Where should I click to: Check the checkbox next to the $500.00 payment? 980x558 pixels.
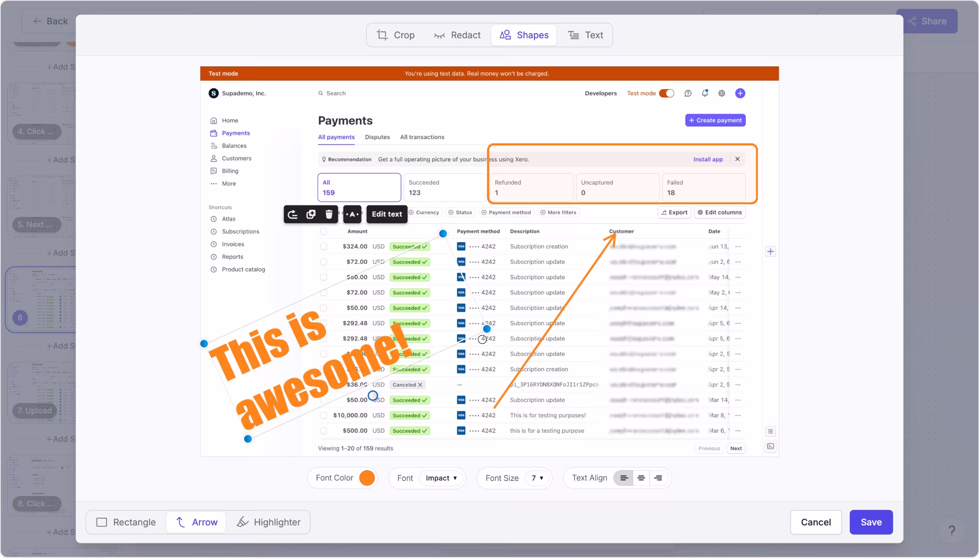323,430
